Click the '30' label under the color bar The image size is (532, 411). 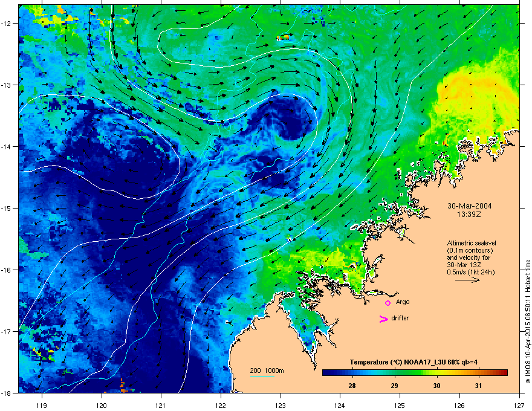(436, 386)
